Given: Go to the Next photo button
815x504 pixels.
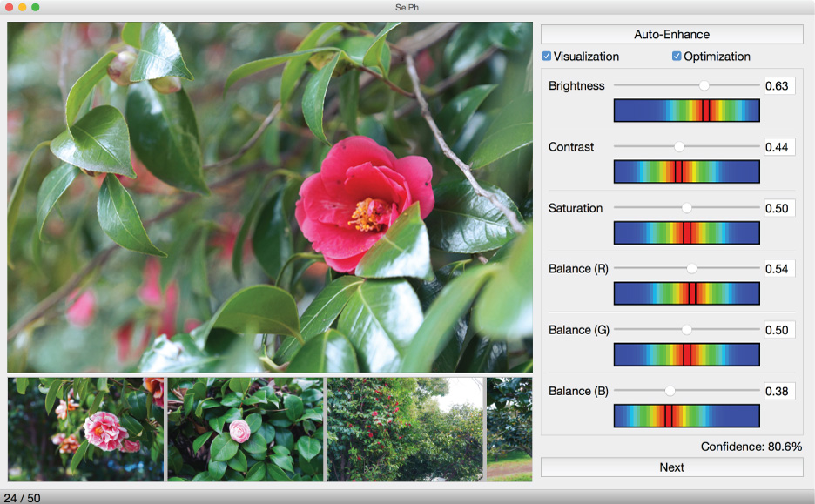Looking at the screenshot, I should [671, 467].
